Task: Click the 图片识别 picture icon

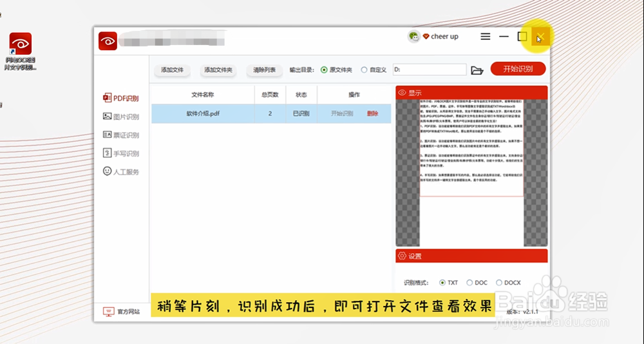Action: click(107, 117)
